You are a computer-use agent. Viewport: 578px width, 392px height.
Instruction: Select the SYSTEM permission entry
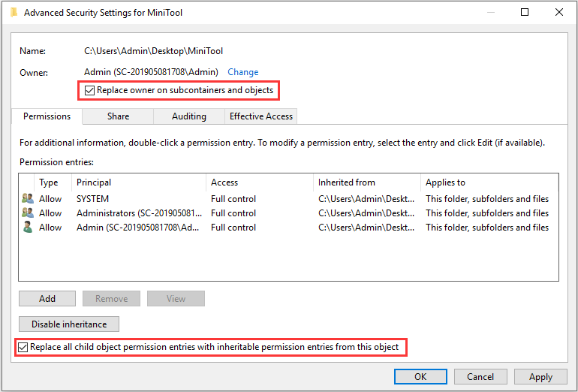click(x=288, y=199)
